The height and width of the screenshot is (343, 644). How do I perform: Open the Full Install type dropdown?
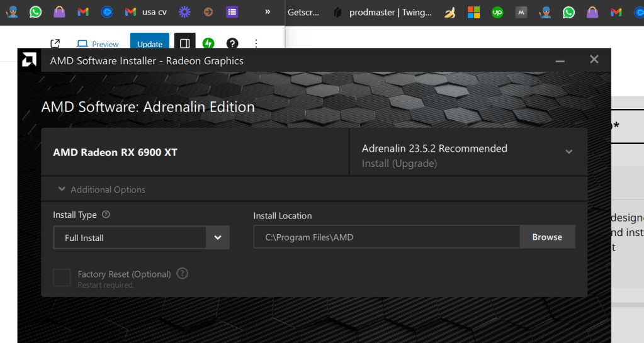click(x=141, y=237)
